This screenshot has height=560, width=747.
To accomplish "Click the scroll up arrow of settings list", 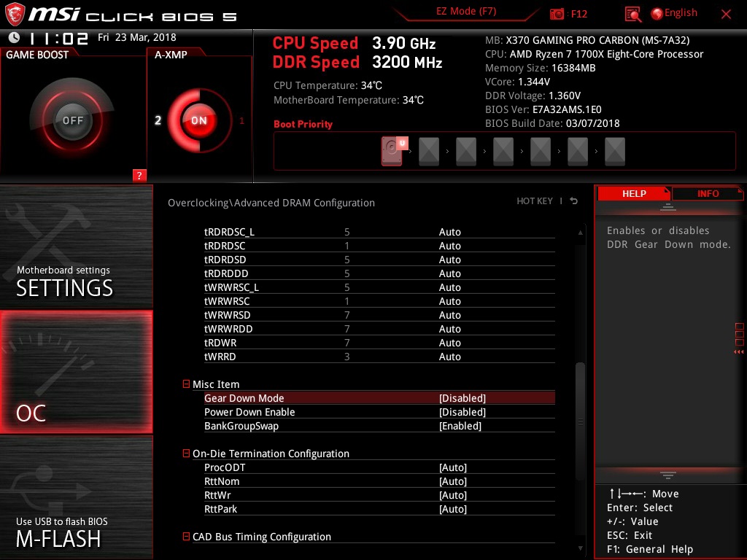I will 580,233.
